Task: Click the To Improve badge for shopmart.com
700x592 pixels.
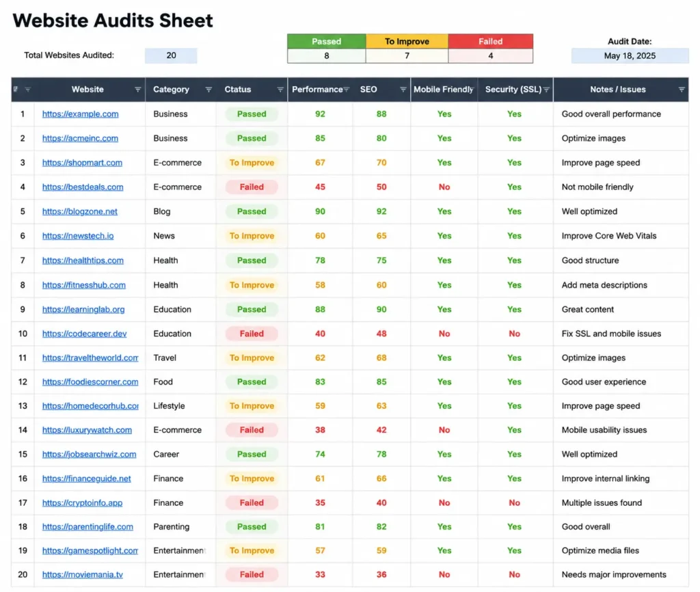Action: (252, 163)
